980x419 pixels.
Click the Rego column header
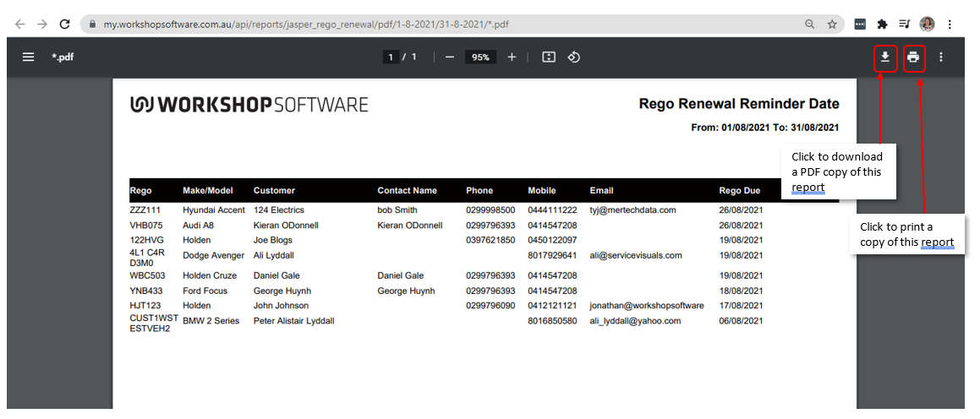tap(140, 190)
